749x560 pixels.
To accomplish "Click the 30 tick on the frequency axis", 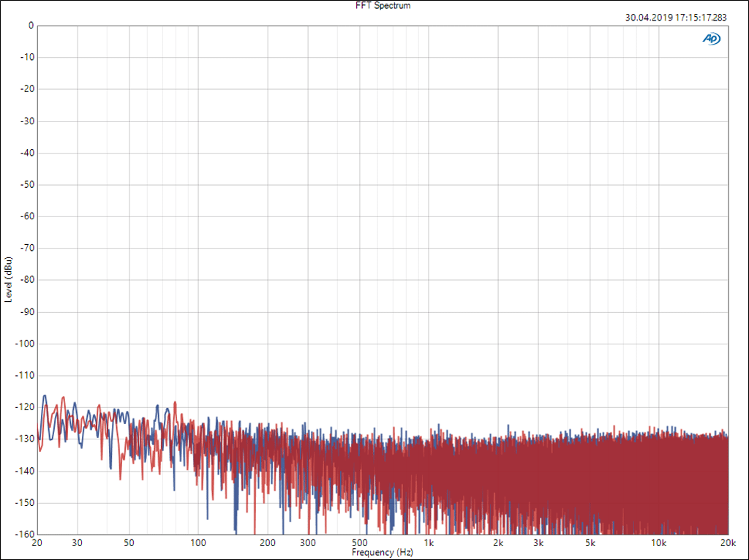I will pos(78,543).
